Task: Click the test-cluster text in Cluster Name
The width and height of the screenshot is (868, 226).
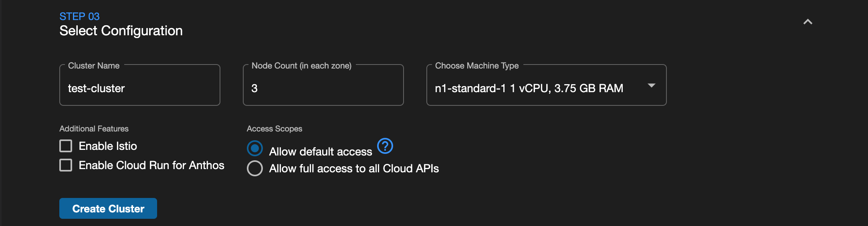Action: (96, 88)
